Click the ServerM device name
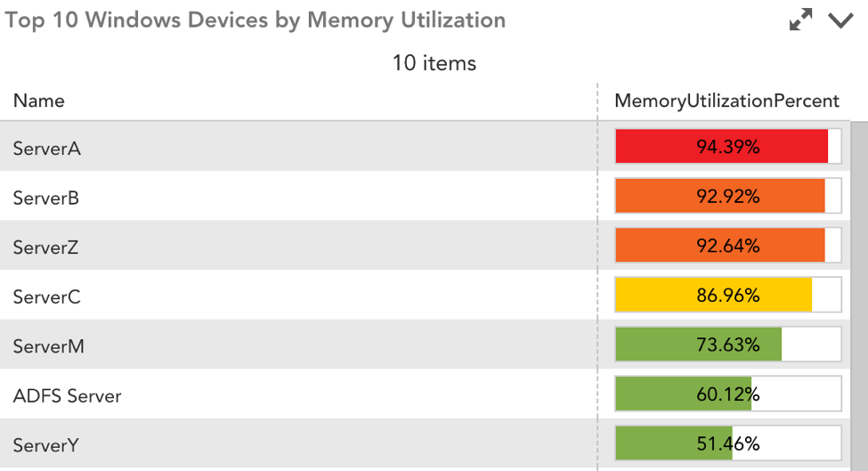Image resolution: width=868 pixels, height=471 pixels. (x=49, y=346)
